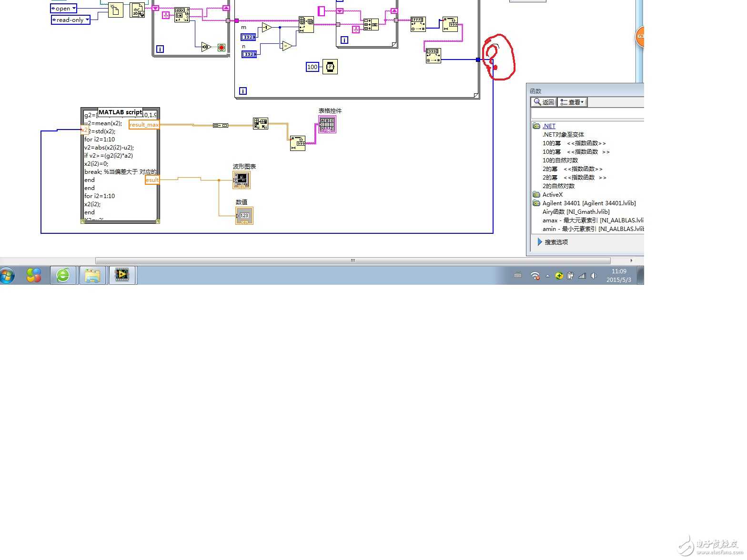Open the 查看 view dropdown in Functions palette

tap(572, 102)
